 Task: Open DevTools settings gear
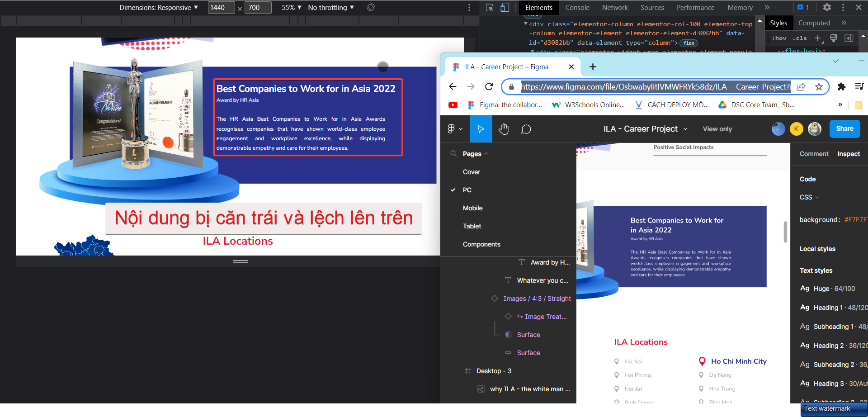[x=827, y=7]
